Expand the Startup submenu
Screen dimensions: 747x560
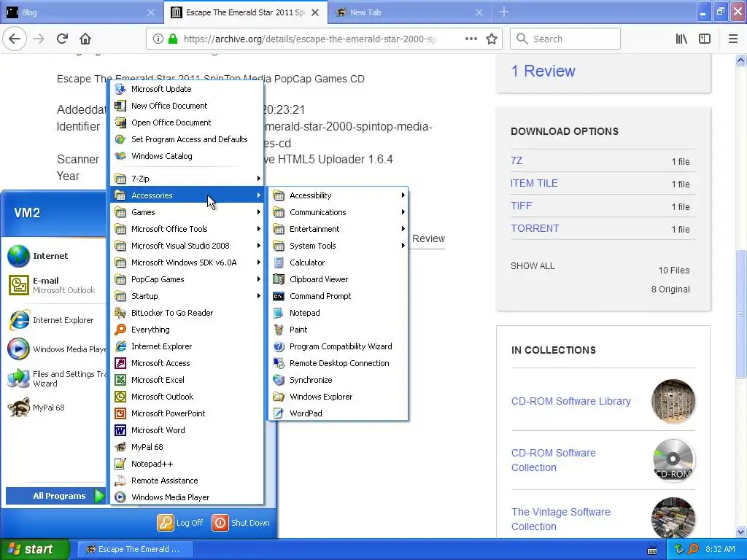tap(187, 296)
